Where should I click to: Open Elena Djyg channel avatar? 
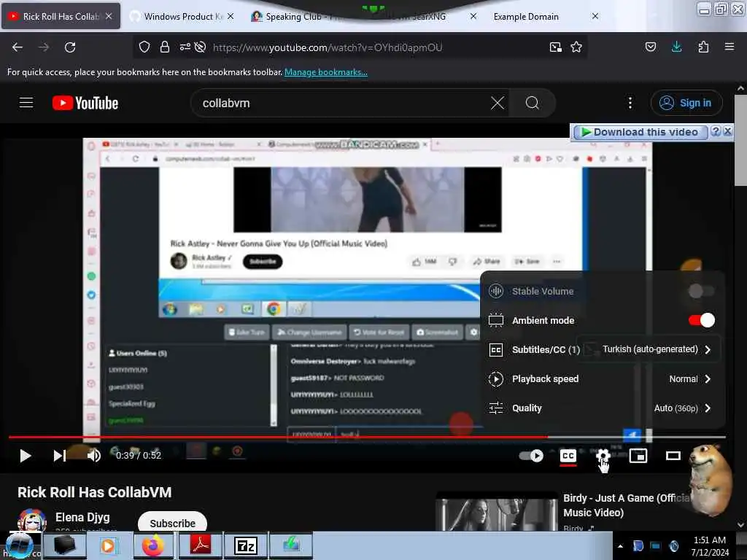tap(32, 520)
